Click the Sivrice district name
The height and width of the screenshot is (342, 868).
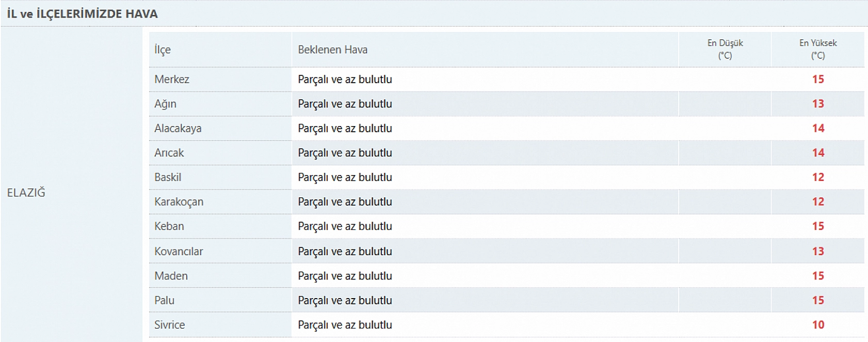coord(169,325)
